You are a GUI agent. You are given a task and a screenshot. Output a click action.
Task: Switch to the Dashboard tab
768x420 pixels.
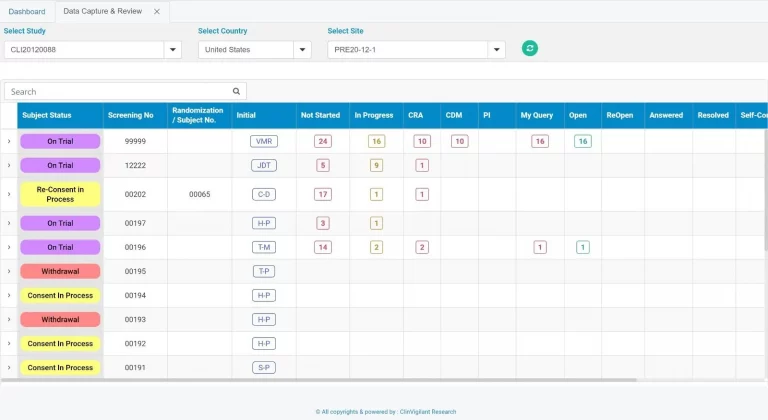[x=27, y=12]
